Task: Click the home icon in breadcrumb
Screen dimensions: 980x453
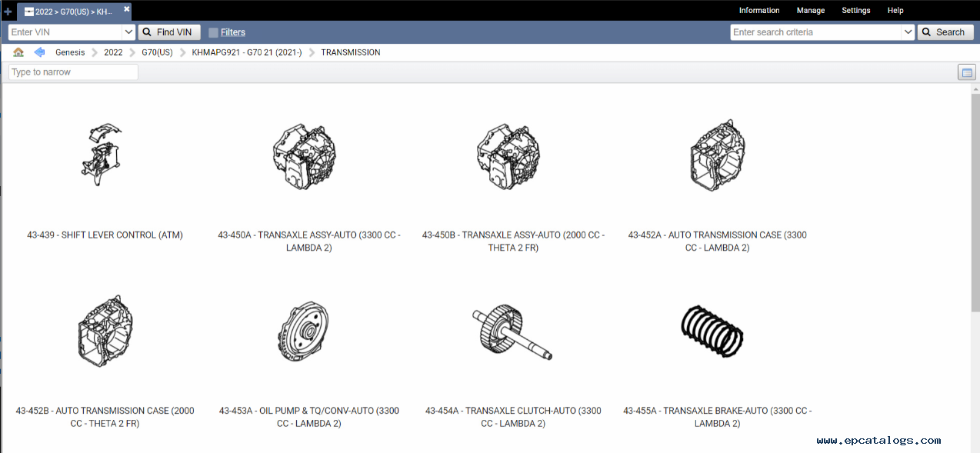Action: 18,52
